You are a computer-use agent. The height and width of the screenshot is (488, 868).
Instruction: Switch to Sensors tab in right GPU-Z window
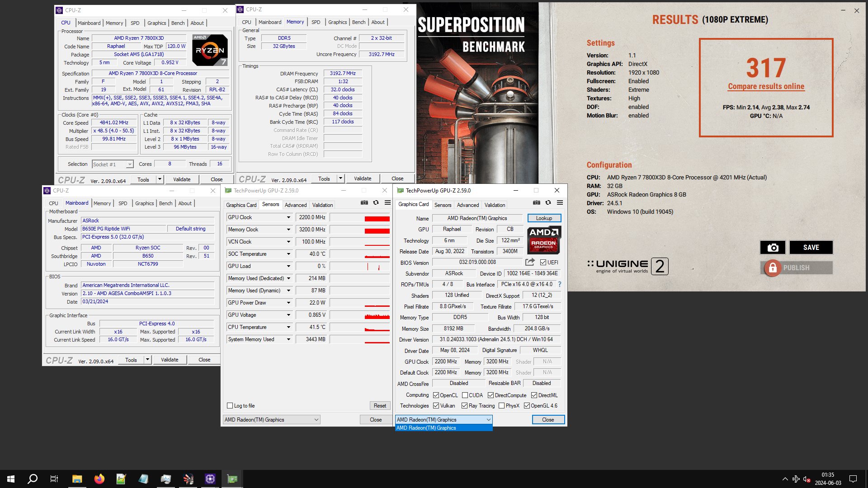point(443,205)
